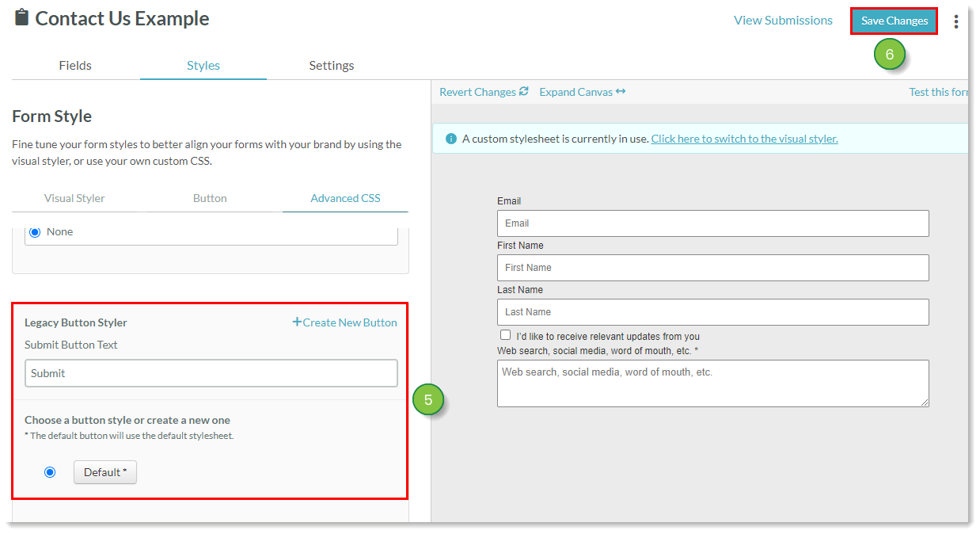Click Expand Canvas in the canvas toolbar
This screenshot has width=980, height=534.
[x=583, y=92]
